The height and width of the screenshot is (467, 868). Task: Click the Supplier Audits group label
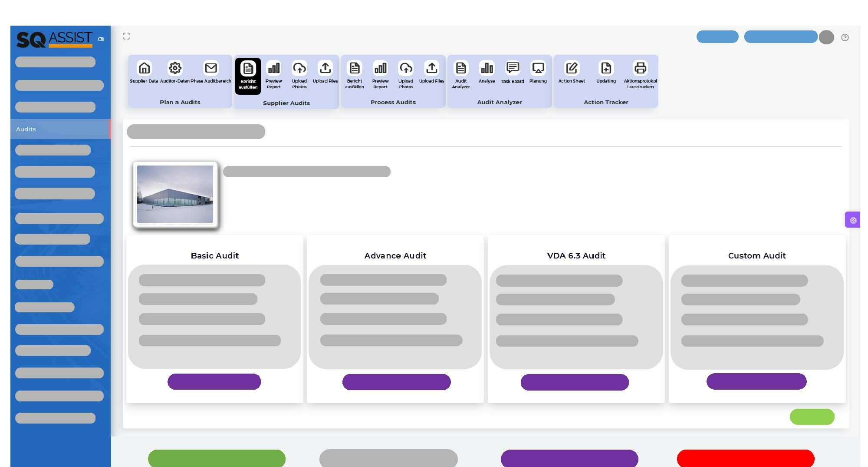[x=286, y=103]
